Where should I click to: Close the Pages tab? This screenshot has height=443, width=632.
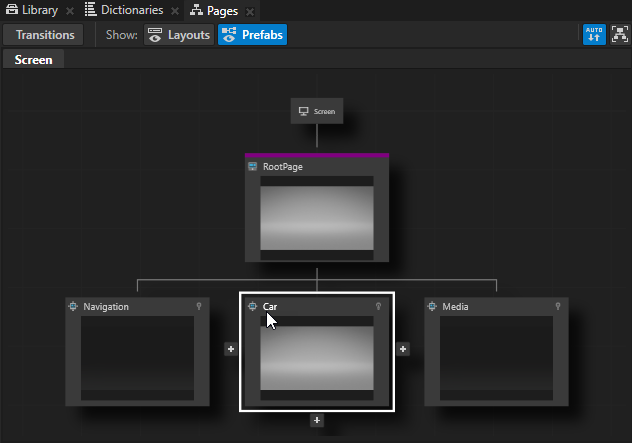coord(250,11)
